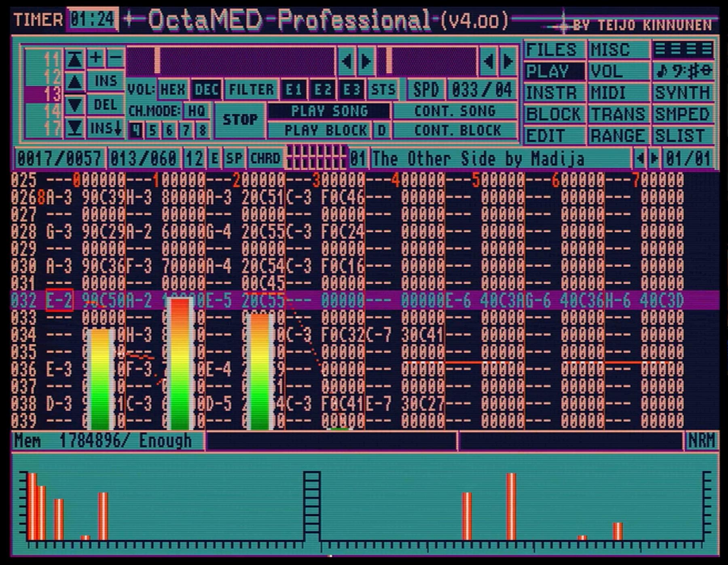The width and height of the screenshot is (728, 565).
Task: Open the SYNTH editor
Action: point(683,93)
